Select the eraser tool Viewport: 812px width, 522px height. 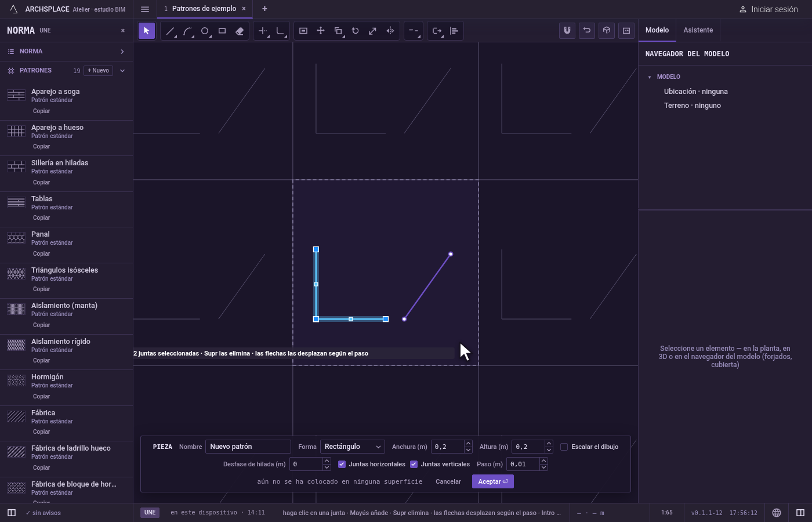click(240, 31)
